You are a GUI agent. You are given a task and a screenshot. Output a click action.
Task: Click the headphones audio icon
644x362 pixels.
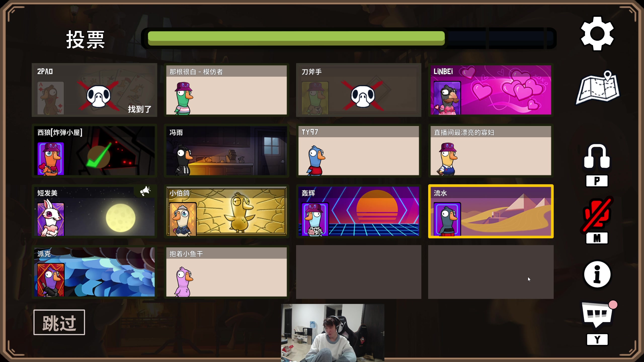tap(597, 156)
